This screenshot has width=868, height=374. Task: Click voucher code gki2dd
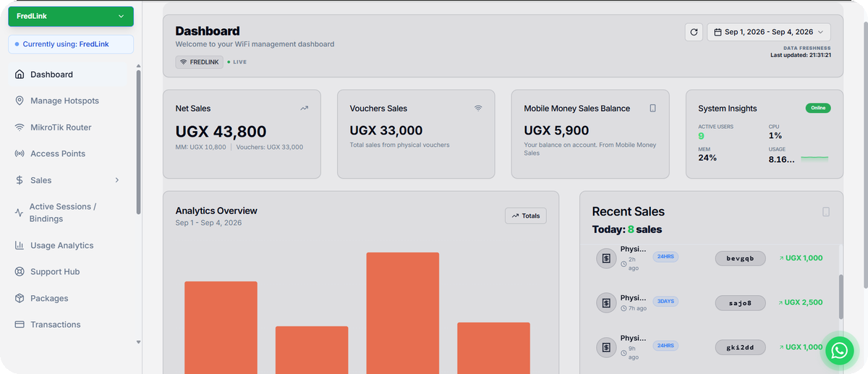point(740,347)
